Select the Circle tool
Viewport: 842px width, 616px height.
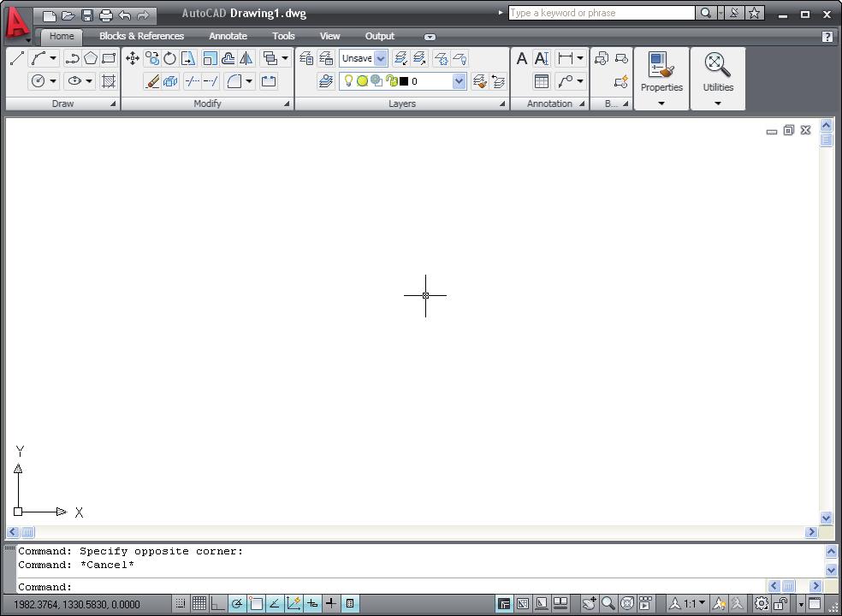point(39,81)
